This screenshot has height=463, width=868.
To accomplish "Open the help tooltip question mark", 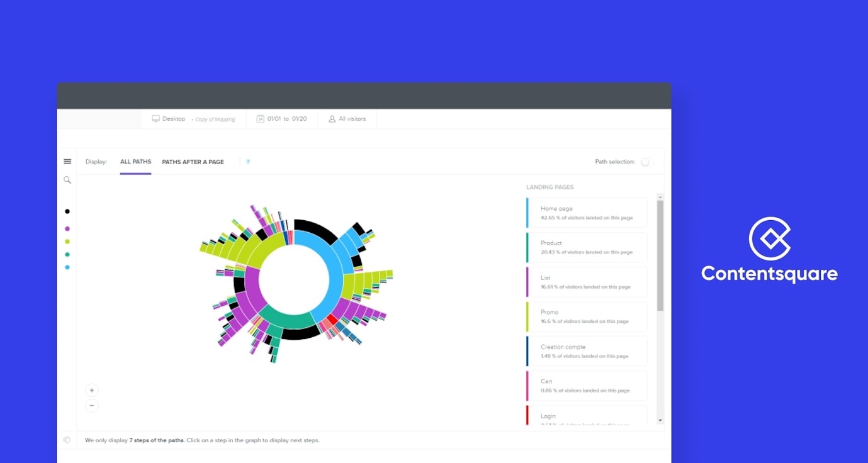I will (247, 162).
